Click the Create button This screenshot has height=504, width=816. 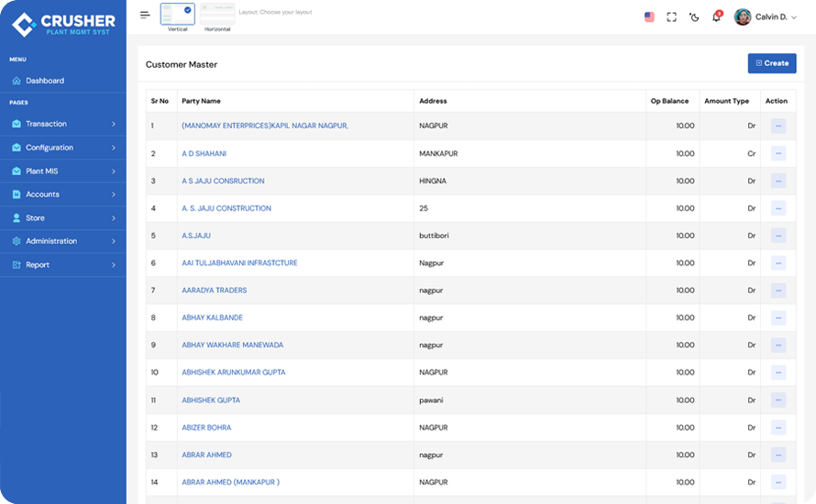point(772,63)
